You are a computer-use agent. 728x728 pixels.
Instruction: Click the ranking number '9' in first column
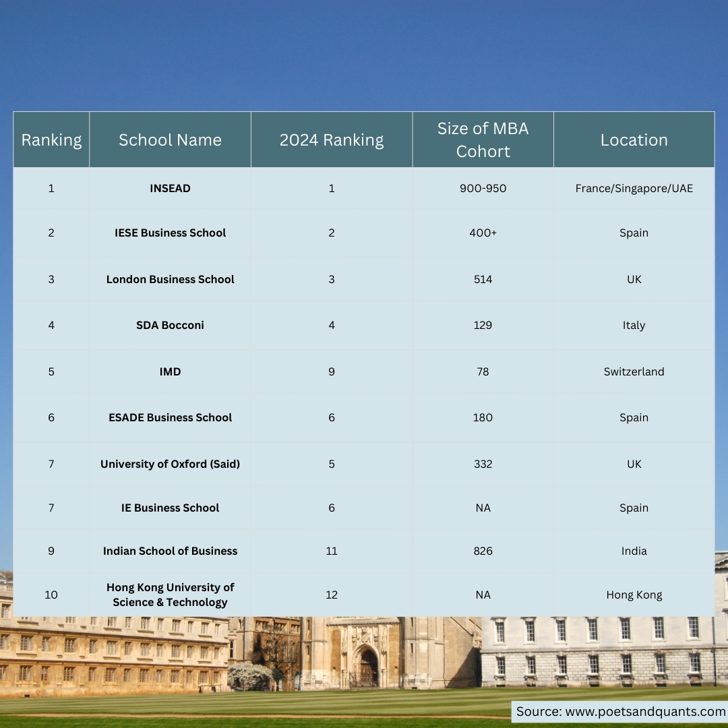51,551
